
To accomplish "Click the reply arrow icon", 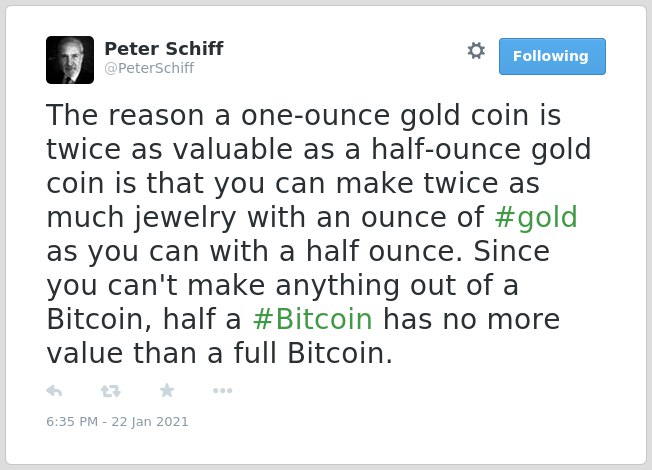I will tap(54, 391).
